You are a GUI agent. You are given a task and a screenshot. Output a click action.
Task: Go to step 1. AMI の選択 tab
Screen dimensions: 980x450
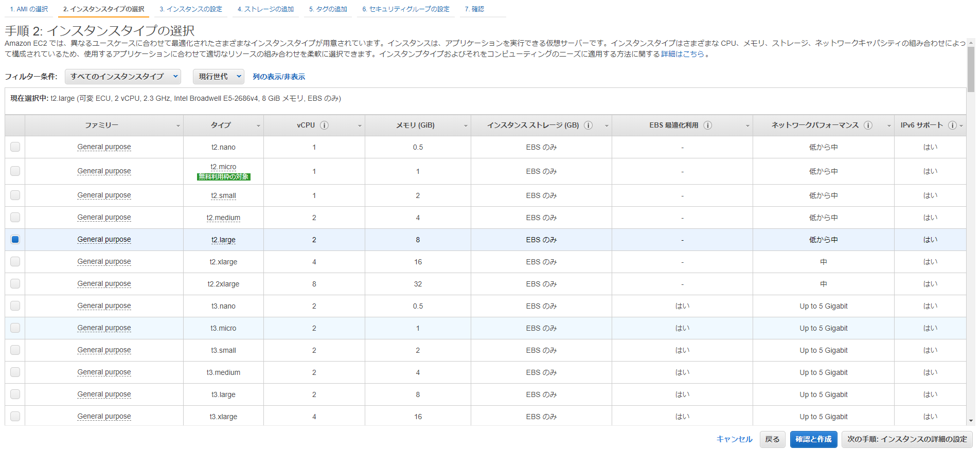[29, 9]
